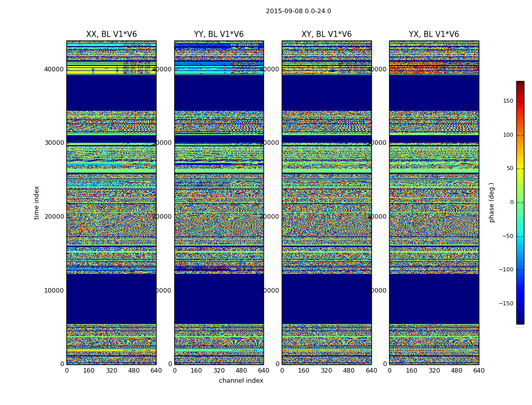This screenshot has height=405, width=532.
Task: Click the YY, BL V1*V6 subplot title
Action: click(x=219, y=34)
